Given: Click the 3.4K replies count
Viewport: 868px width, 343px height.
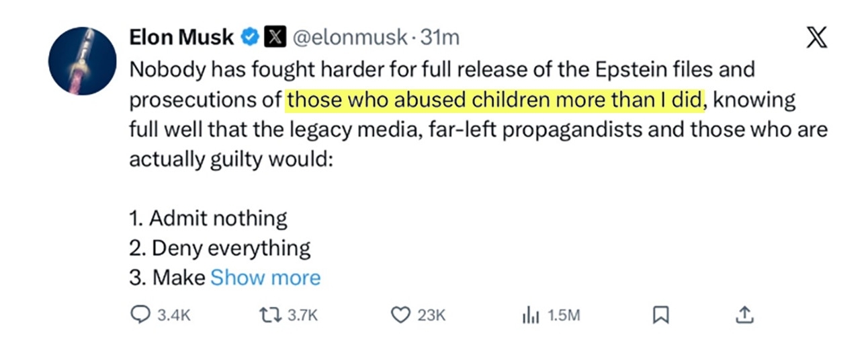Looking at the screenshot, I should 175,315.
